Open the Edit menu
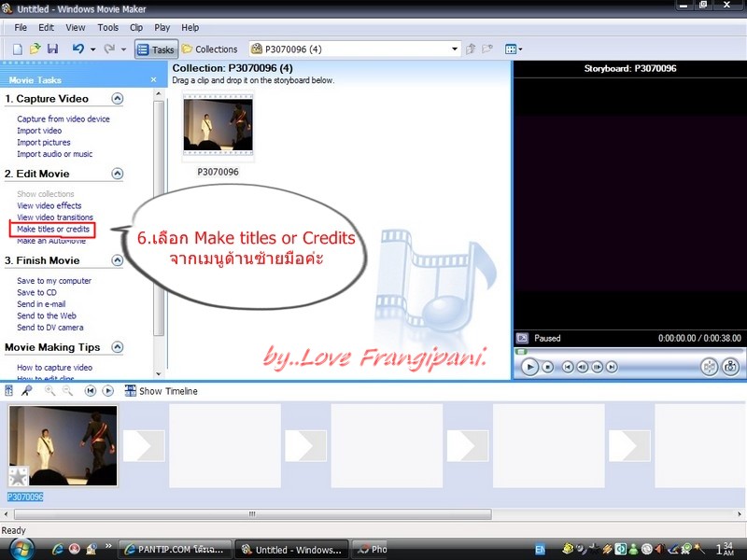747x560 pixels. (46, 28)
